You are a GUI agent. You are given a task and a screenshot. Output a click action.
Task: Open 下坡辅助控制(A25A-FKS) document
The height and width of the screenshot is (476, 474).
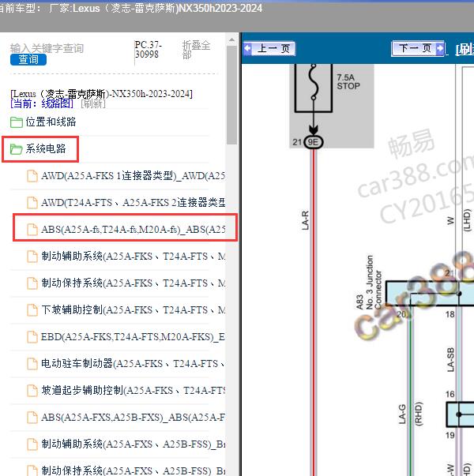133,309
